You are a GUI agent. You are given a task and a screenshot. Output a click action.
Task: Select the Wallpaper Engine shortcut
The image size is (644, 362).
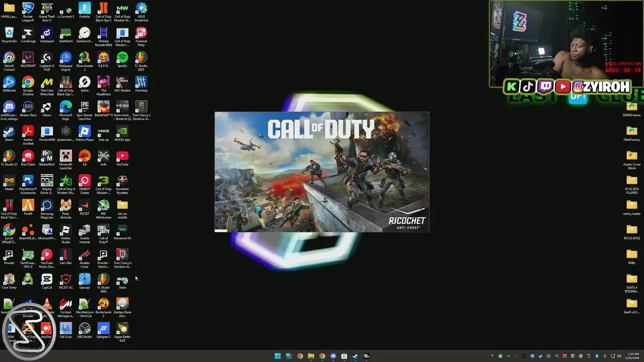point(65,61)
